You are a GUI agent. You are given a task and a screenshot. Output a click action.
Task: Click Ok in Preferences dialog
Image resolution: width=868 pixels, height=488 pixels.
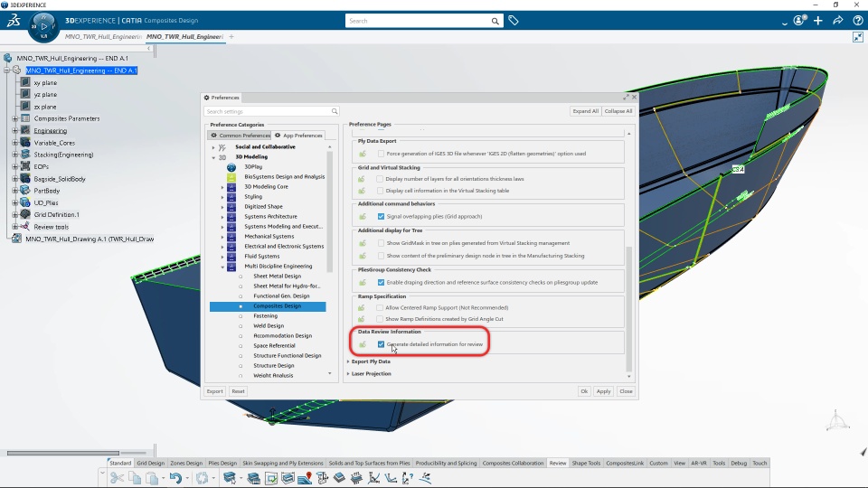pyautogui.click(x=584, y=391)
